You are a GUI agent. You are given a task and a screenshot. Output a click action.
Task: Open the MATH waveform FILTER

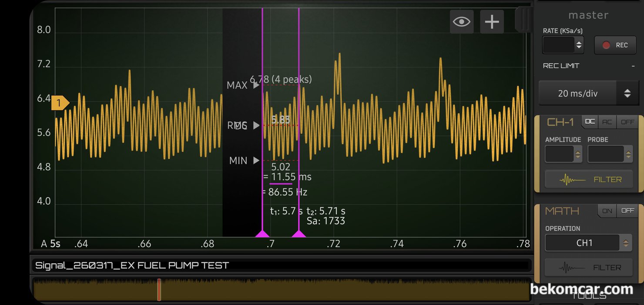[589, 268]
